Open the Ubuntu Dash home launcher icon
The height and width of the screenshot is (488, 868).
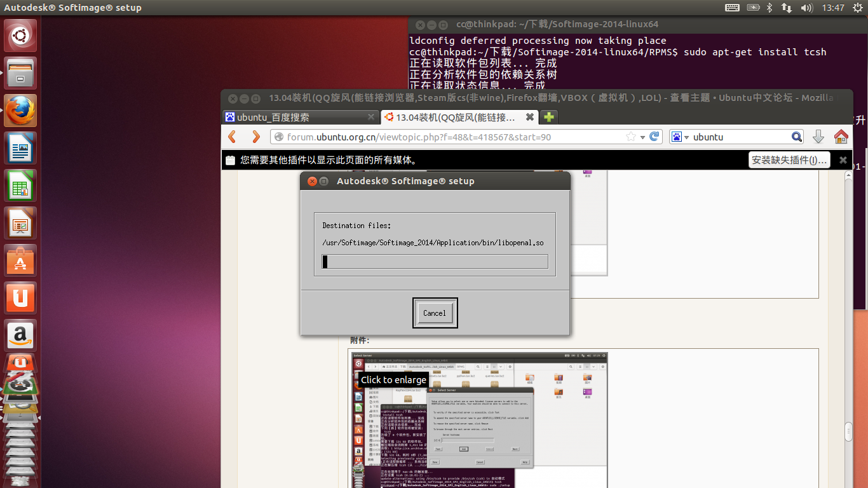pyautogui.click(x=21, y=36)
